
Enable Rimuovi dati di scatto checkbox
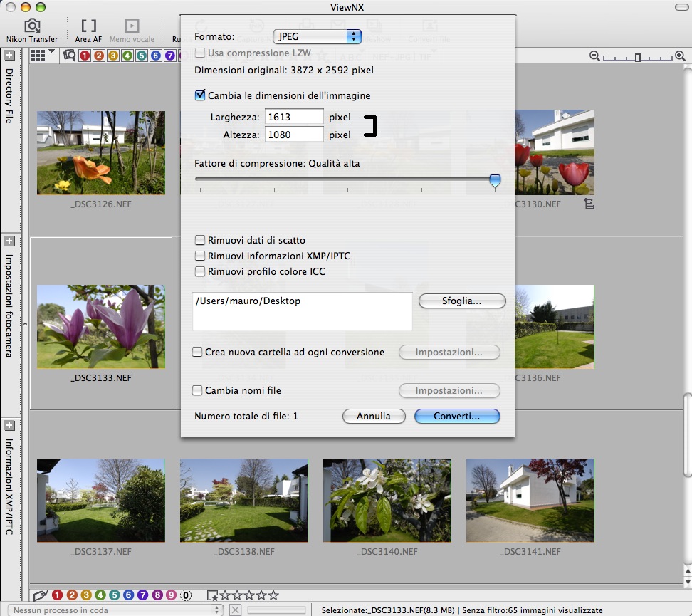(200, 241)
